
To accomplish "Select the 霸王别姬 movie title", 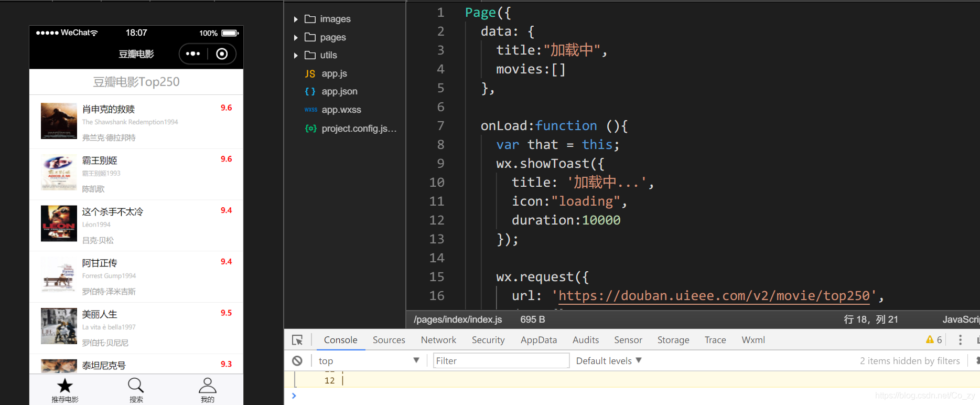I will coord(100,161).
